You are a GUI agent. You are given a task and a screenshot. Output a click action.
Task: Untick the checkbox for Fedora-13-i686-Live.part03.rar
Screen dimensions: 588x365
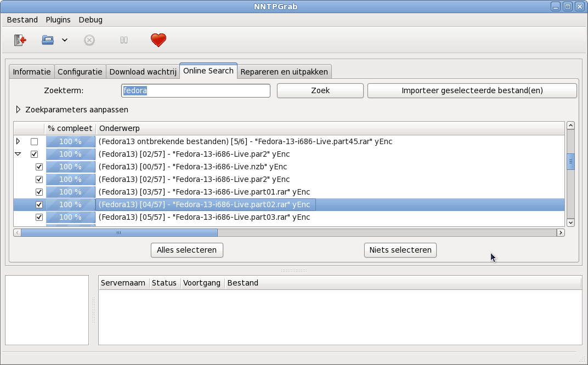pyautogui.click(x=39, y=217)
